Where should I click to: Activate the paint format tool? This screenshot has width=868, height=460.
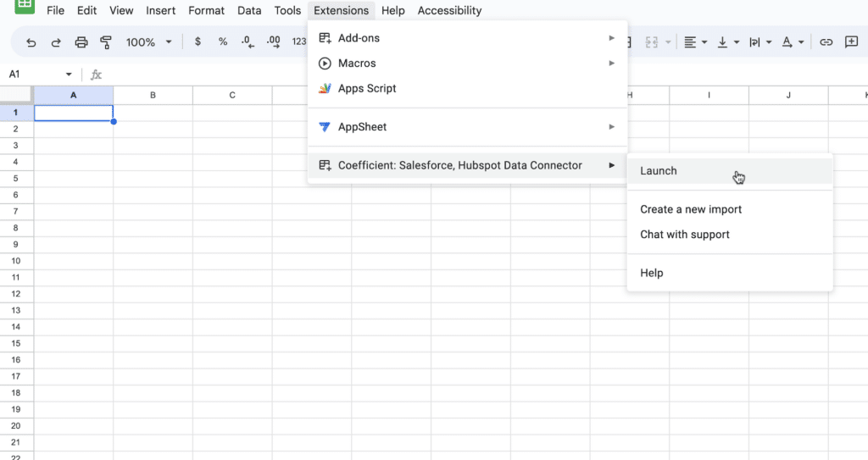pyautogui.click(x=106, y=42)
